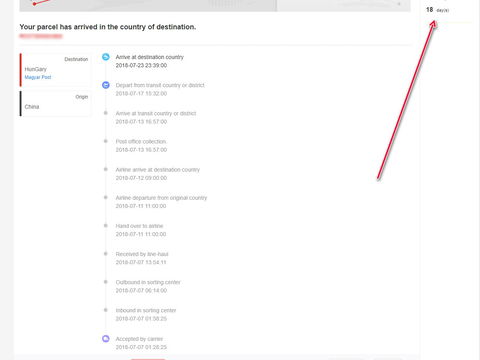Click the Arrive at destination country event text
The height and width of the screenshot is (360, 480).
tap(150, 57)
